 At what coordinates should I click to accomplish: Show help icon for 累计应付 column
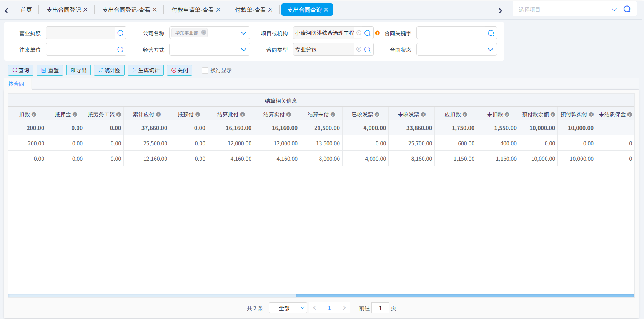pyautogui.click(x=158, y=115)
